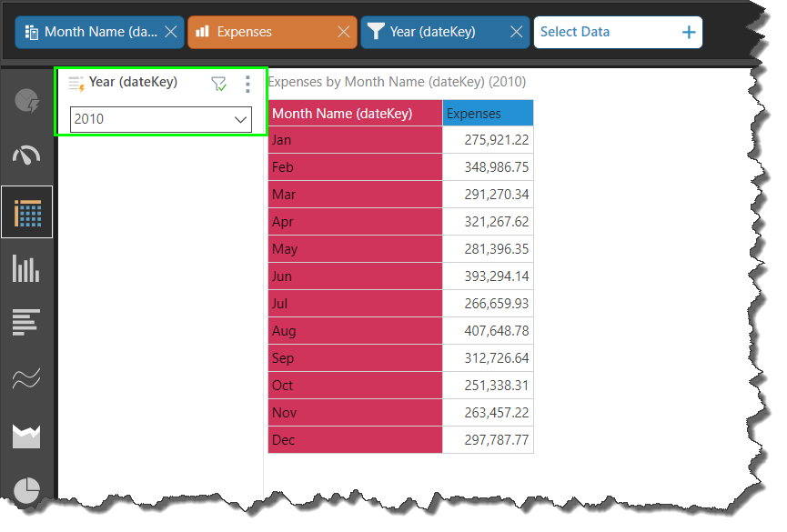Select the gauge visualization icon
Screen dimensions: 787x532
pos(26,156)
